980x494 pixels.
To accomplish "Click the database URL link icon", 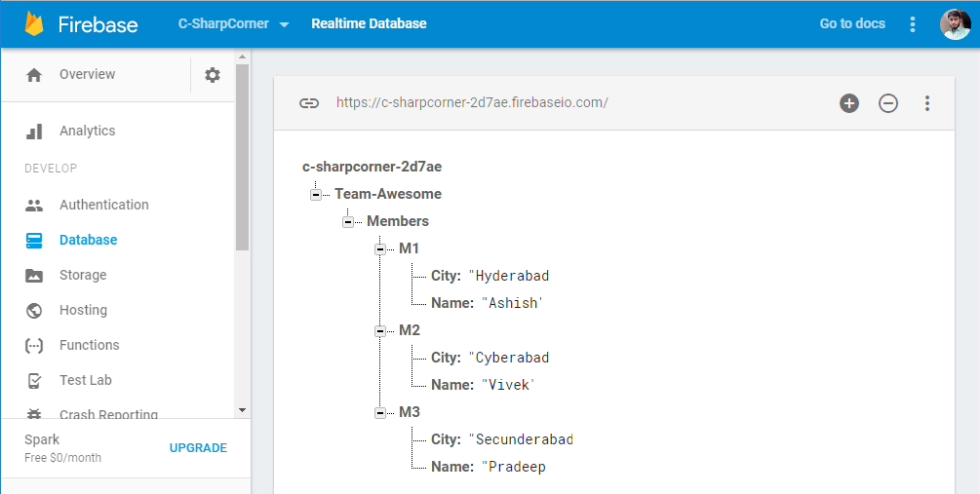I will tap(309, 103).
